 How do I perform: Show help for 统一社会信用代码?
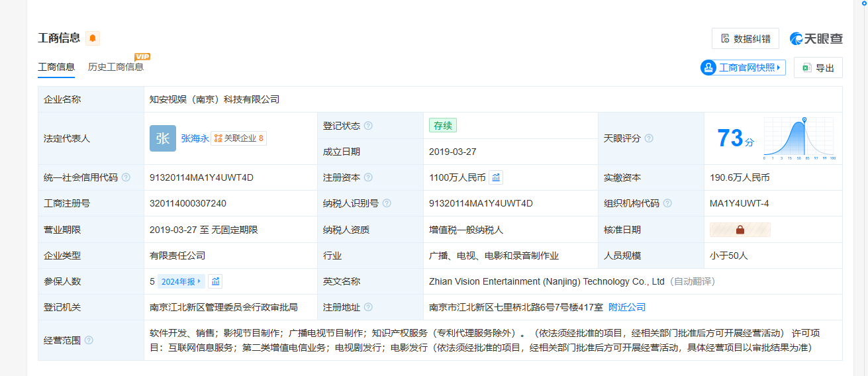126,177
